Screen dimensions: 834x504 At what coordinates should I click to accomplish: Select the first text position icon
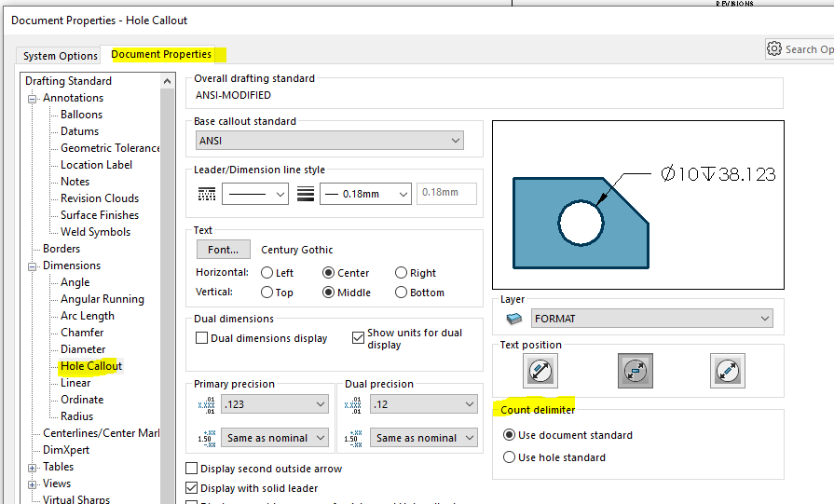click(x=540, y=371)
